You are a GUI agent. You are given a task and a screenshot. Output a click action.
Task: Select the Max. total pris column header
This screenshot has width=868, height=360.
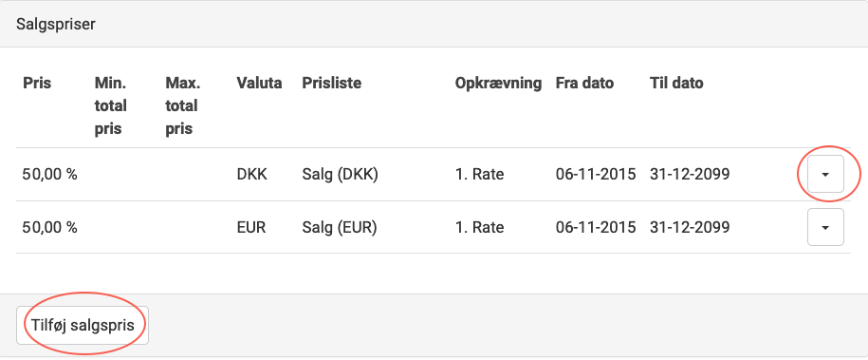point(183,106)
